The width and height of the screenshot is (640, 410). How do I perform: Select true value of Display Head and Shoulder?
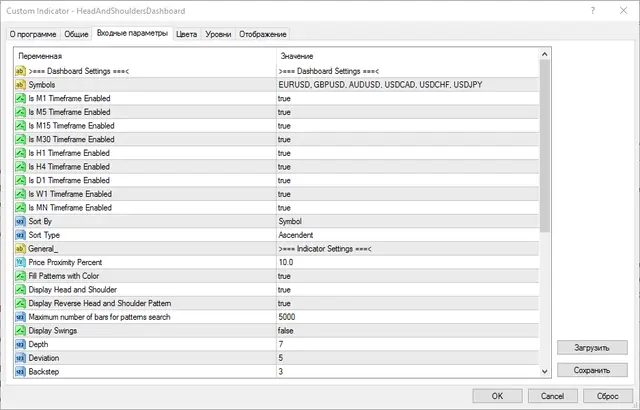pyautogui.click(x=284, y=290)
